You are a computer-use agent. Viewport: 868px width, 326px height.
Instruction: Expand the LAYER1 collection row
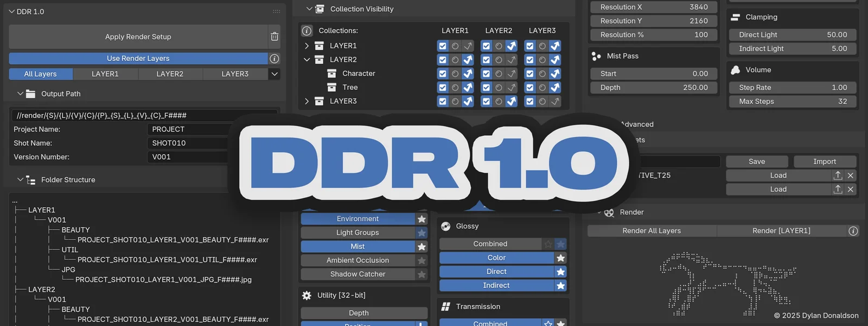[x=307, y=46]
